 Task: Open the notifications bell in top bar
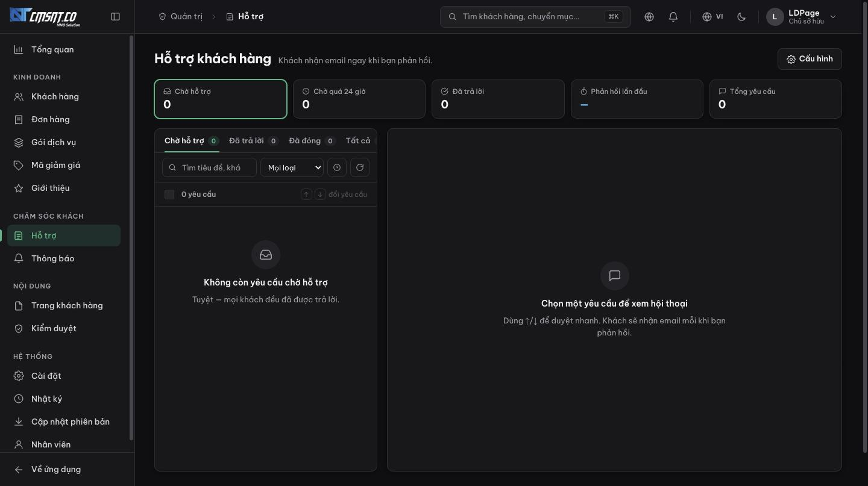[x=673, y=17]
